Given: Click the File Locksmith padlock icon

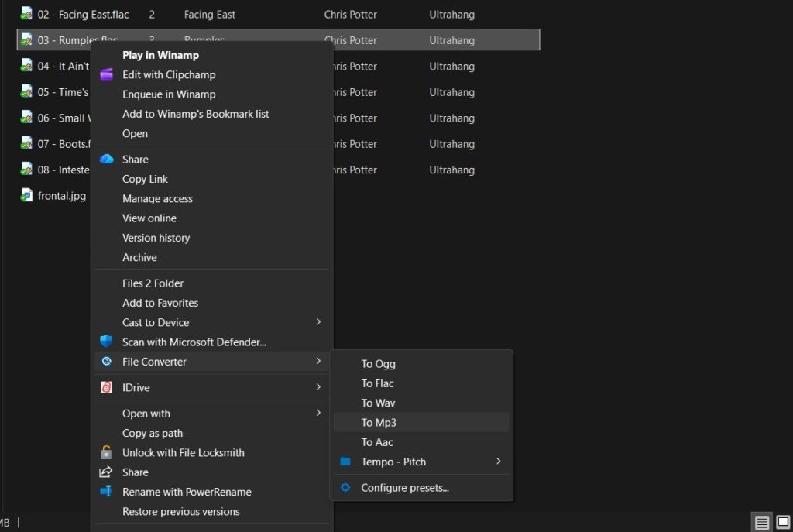Looking at the screenshot, I should tap(107, 453).
